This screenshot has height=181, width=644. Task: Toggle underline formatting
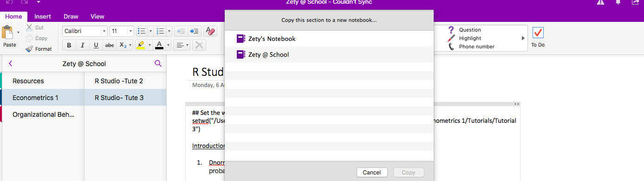pyautogui.click(x=96, y=45)
